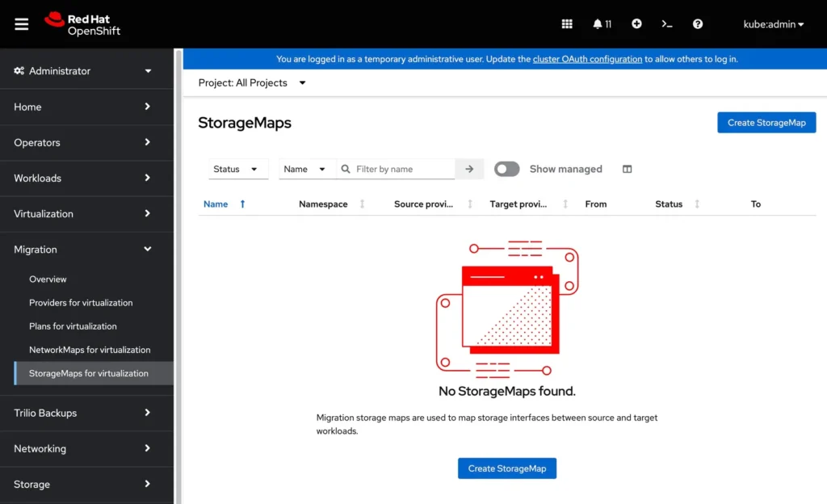
Task: Open the manage columns icon
Action: [x=627, y=169]
